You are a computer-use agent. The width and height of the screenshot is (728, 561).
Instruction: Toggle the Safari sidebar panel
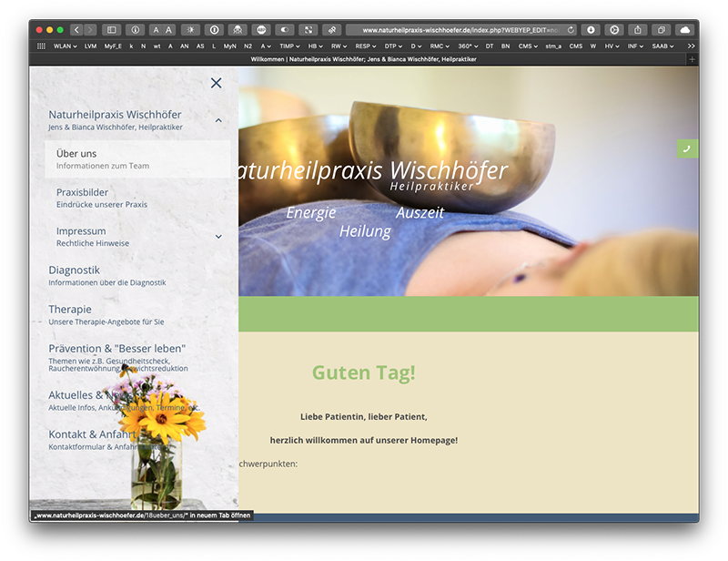click(x=111, y=30)
